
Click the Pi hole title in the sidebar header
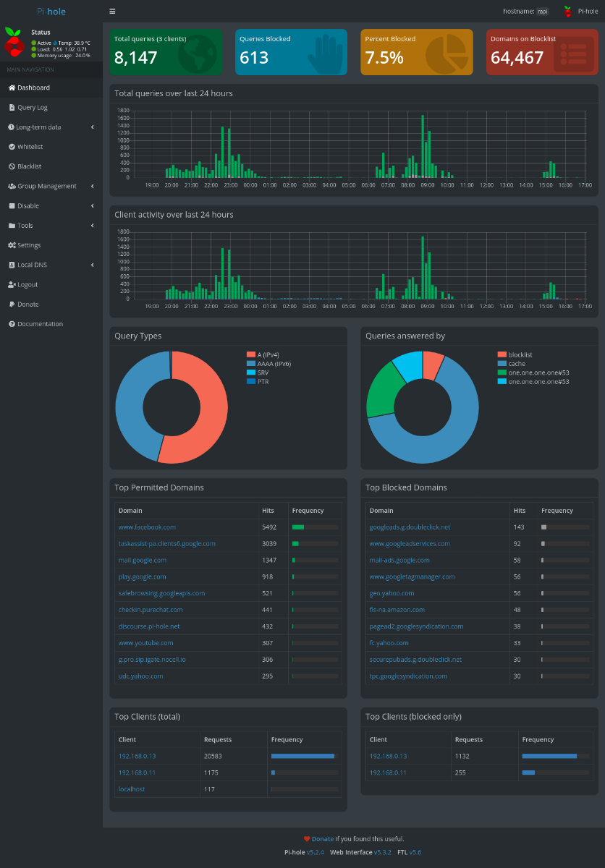51,12
